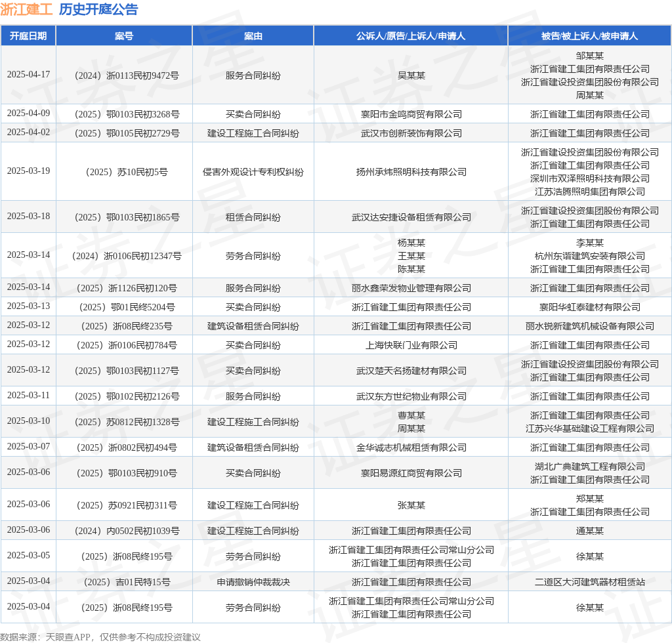Click the date 2025-03-11
Screen dimensions: 672x643
28,396
